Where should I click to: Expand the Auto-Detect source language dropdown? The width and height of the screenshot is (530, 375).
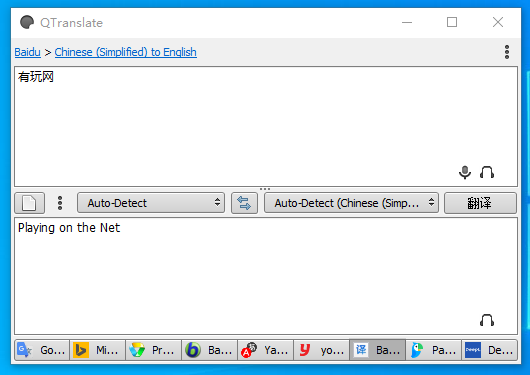tap(151, 203)
